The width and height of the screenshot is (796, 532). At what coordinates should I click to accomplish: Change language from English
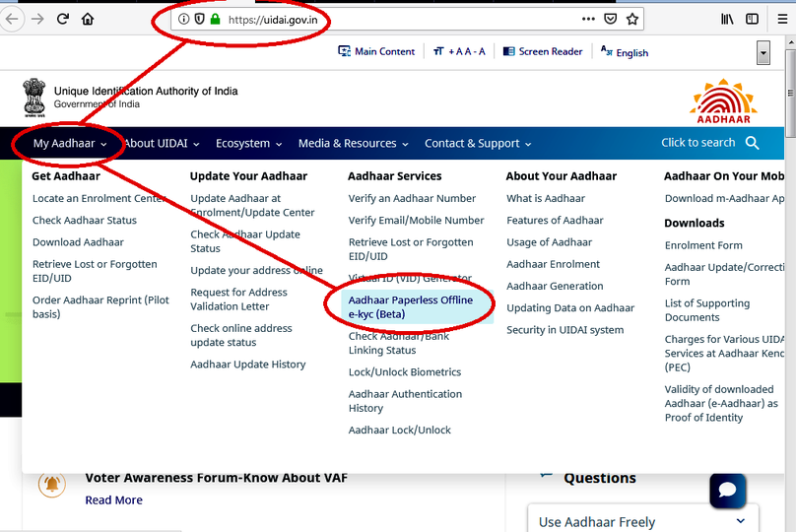point(625,52)
